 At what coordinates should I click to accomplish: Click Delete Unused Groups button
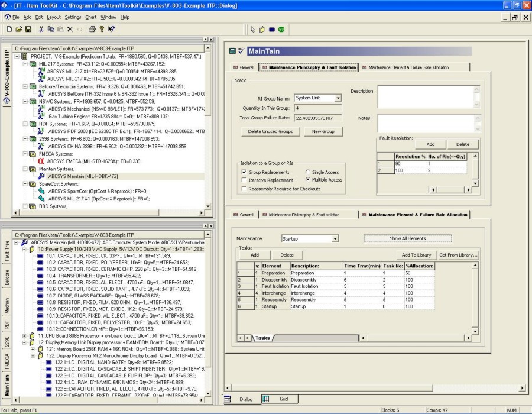pyautogui.click(x=270, y=131)
